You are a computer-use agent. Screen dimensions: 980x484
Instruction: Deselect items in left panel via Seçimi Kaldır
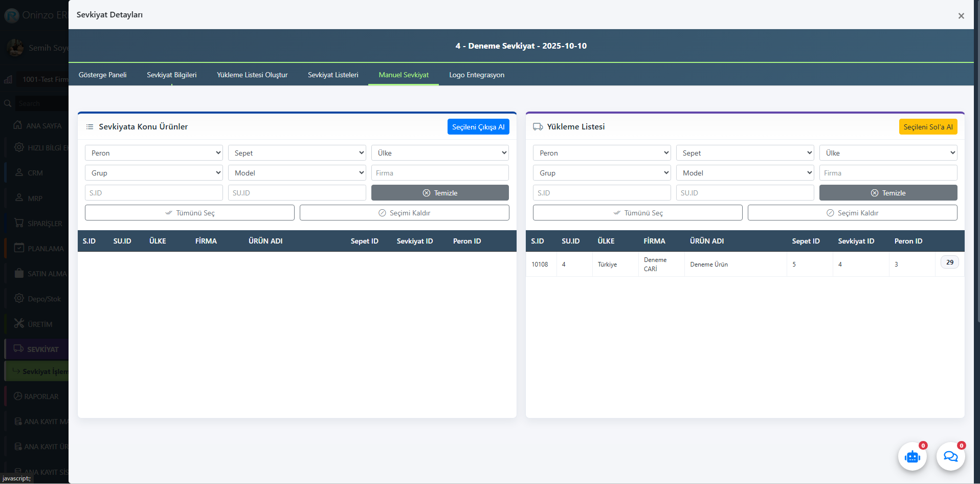point(404,213)
